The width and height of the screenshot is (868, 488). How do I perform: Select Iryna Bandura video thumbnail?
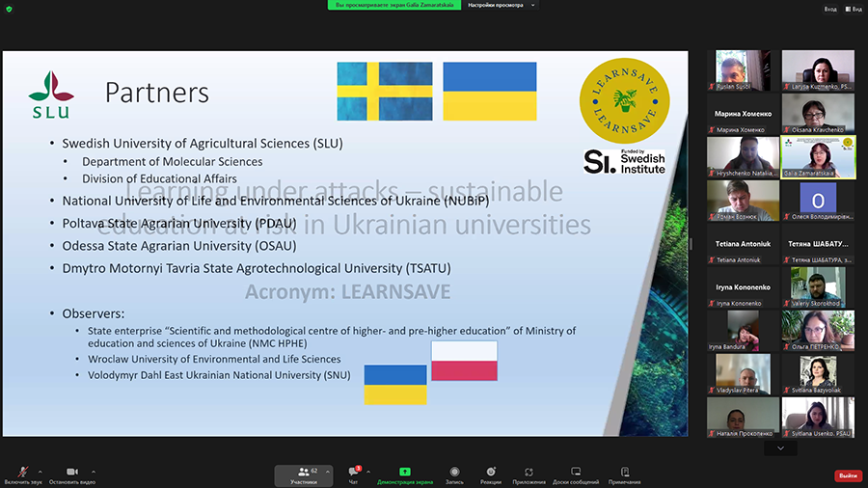[743, 330]
